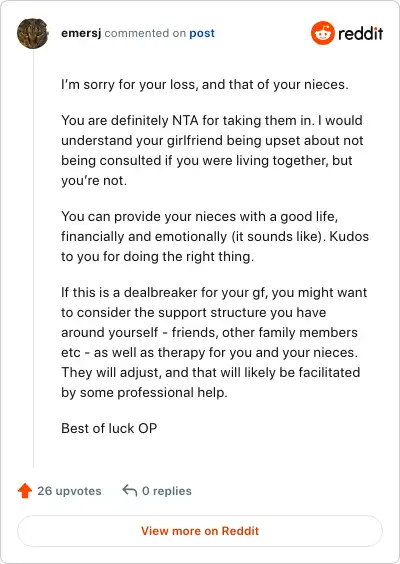Click the 'You can provide your nieces' paragraph

(x=215, y=236)
